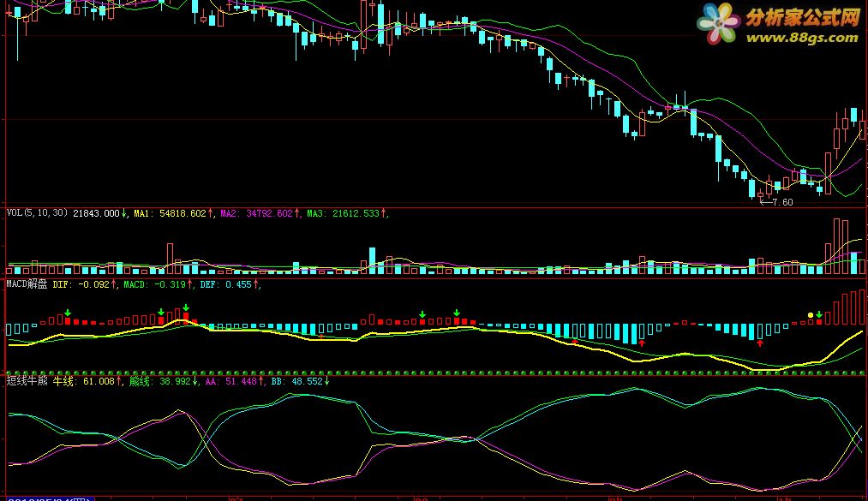Image resolution: width=868 pixels, height=501 pixels.
Task: Open the MACD解盘 indicator title
Action: [x=27, y=284]
